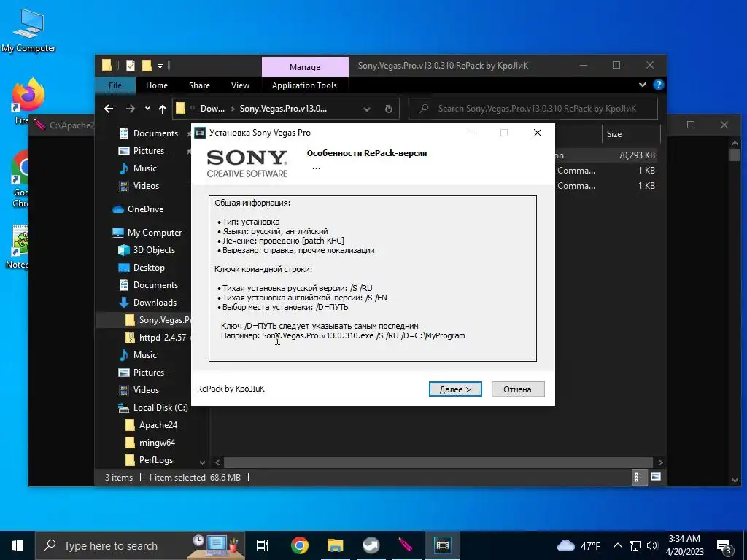
Task: Open Desktop in navigation pane
Action: point(149,268)
